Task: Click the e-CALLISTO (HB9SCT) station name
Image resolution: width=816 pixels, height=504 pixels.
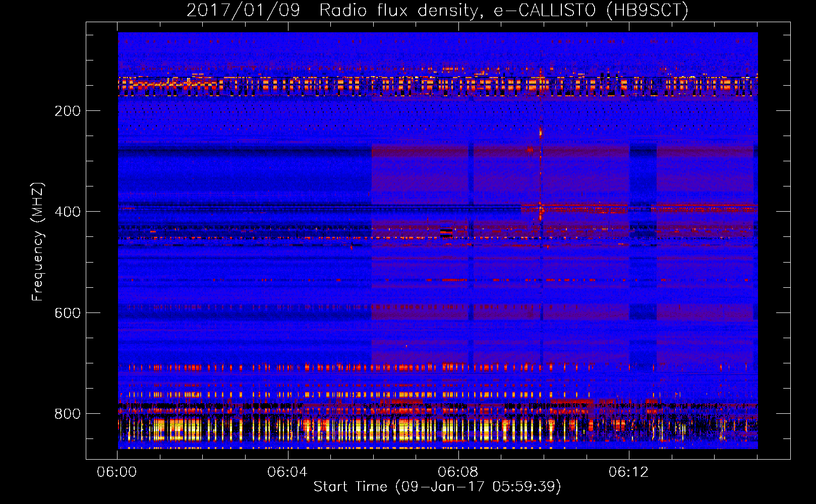Action: tap(591, 10)
